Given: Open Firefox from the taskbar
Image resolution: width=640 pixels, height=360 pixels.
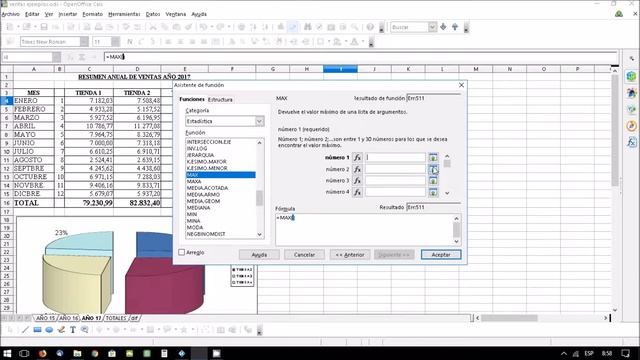Looking at the screenshot, I should click(x=42, y=353).
